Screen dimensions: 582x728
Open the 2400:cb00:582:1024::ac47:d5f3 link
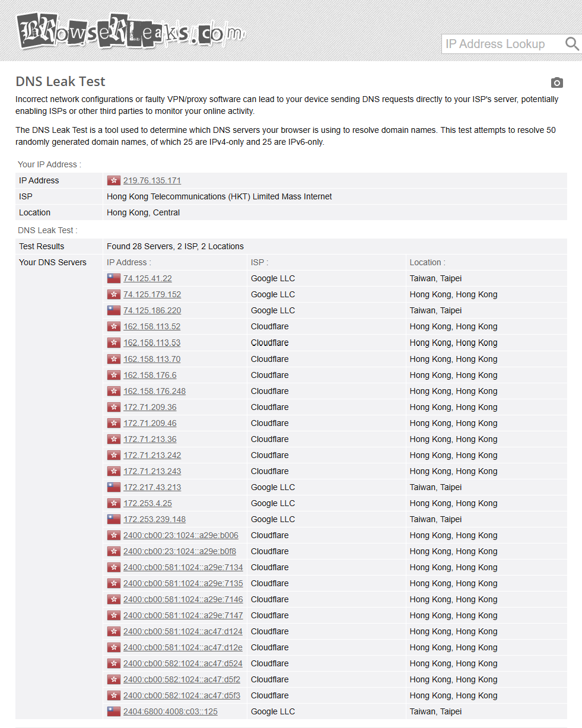click(182, 695)
